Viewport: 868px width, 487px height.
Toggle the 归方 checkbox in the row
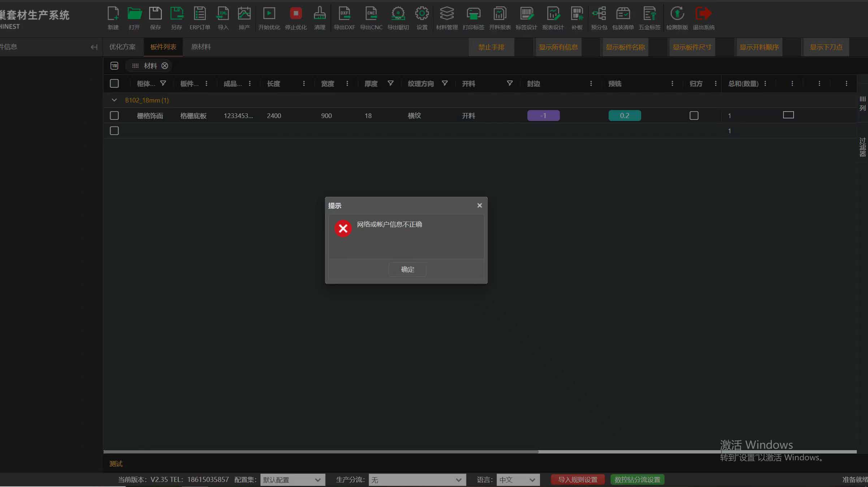[x=694, y=116]
